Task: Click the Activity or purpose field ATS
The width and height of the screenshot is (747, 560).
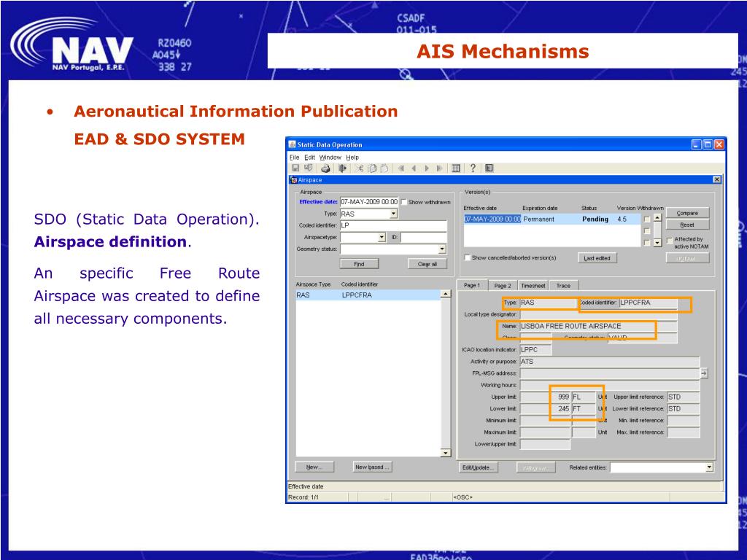Action: click(609, 362)
